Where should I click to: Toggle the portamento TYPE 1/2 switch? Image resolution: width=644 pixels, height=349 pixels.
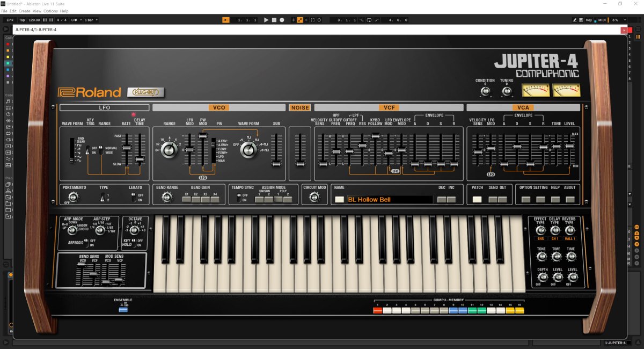tap(102, 198)
